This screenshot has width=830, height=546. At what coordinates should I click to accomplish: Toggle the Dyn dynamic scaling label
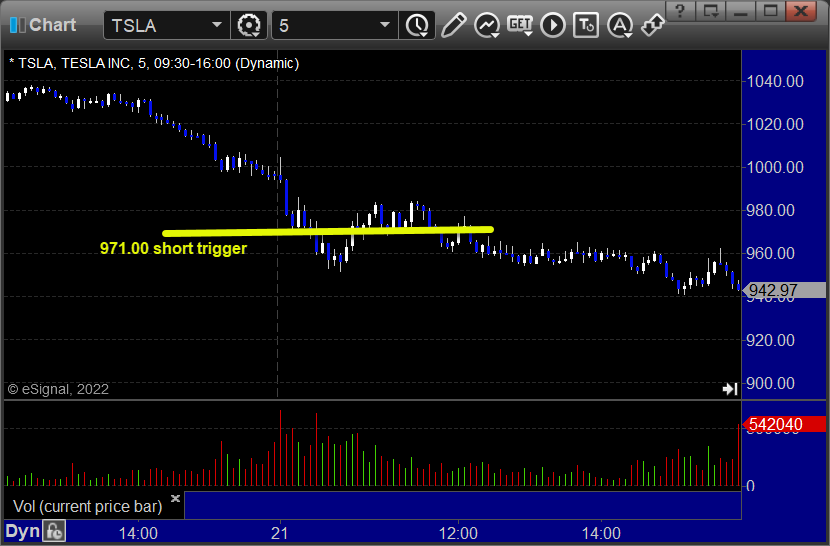click(x=23, y=531)
